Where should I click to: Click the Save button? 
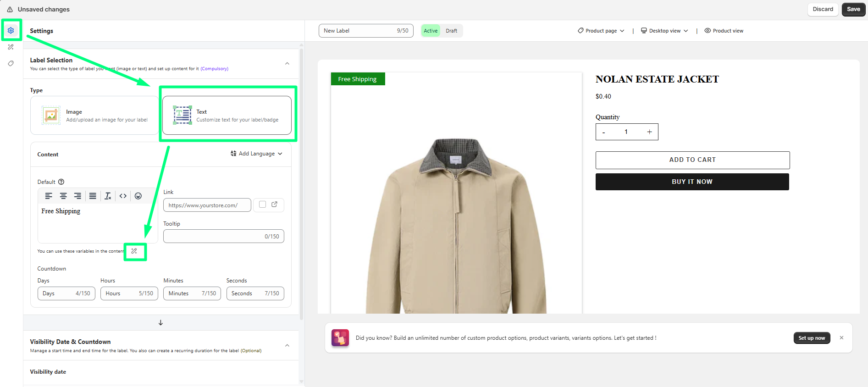pyautogui.click(x=853, y=9)
